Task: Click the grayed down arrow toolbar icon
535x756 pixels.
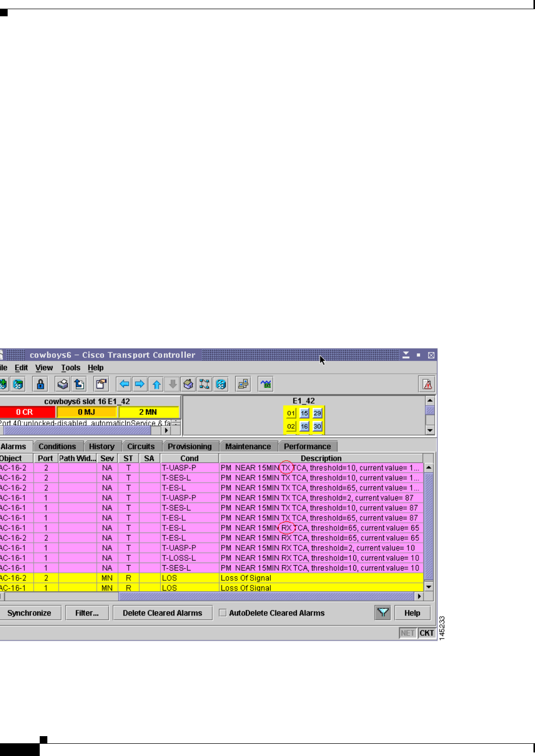Action: [x=173, y=384]
